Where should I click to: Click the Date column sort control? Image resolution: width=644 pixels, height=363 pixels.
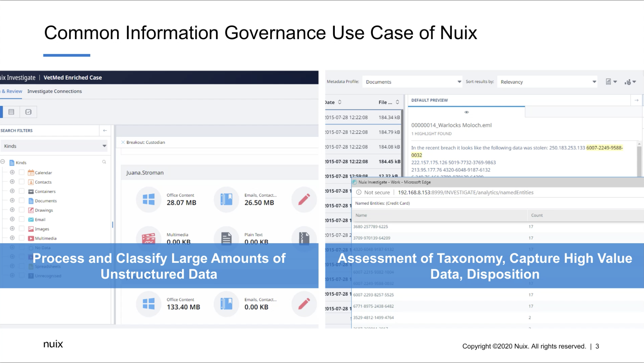pyautogui.click(x=340, y=102)
